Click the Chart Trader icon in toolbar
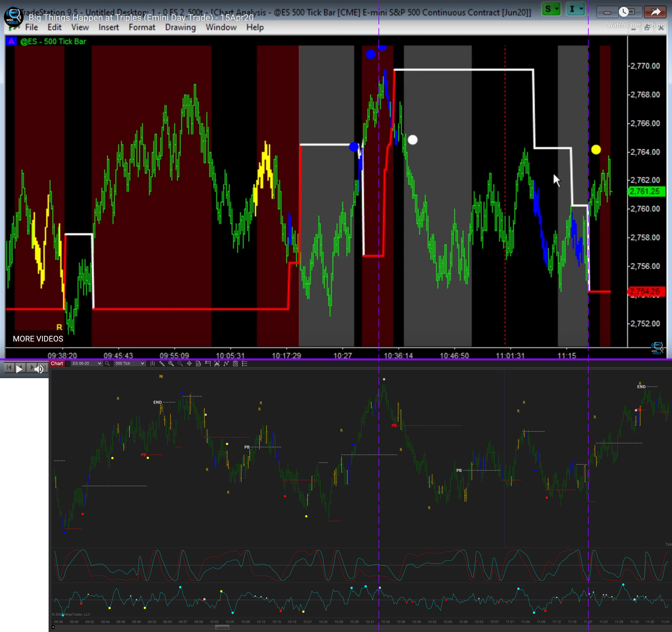 click(208, 364)
